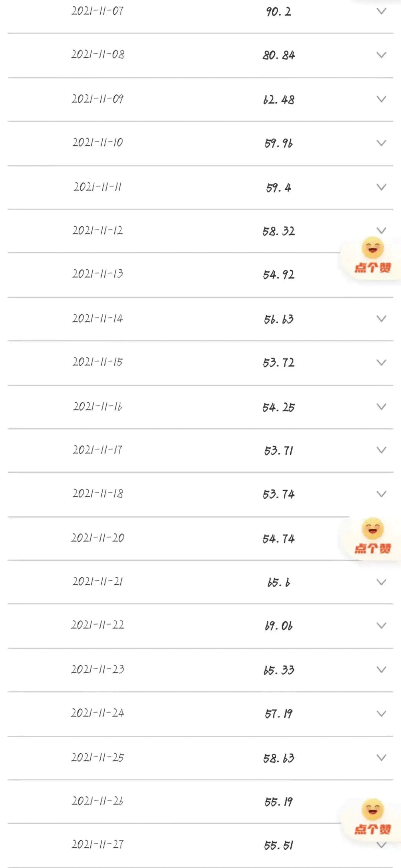Click the 65.33 value
This screenshot has width=401, height=868.
click(x=278, y=670)
